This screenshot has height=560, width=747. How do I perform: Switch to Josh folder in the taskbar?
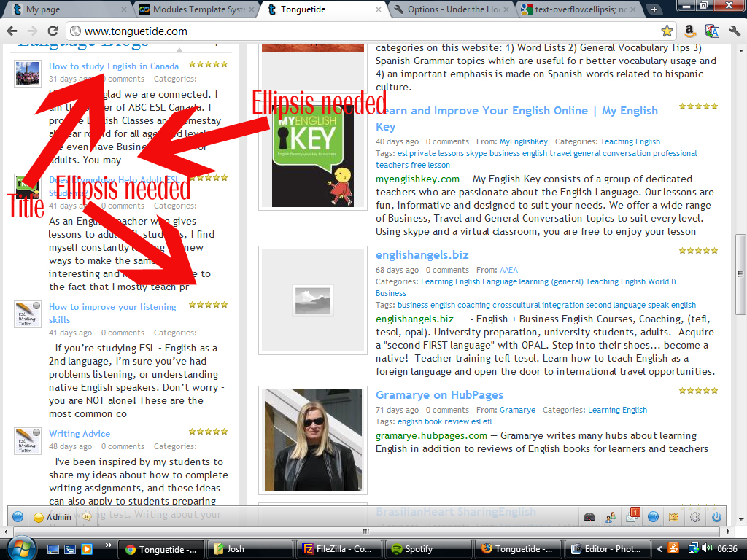250,549
